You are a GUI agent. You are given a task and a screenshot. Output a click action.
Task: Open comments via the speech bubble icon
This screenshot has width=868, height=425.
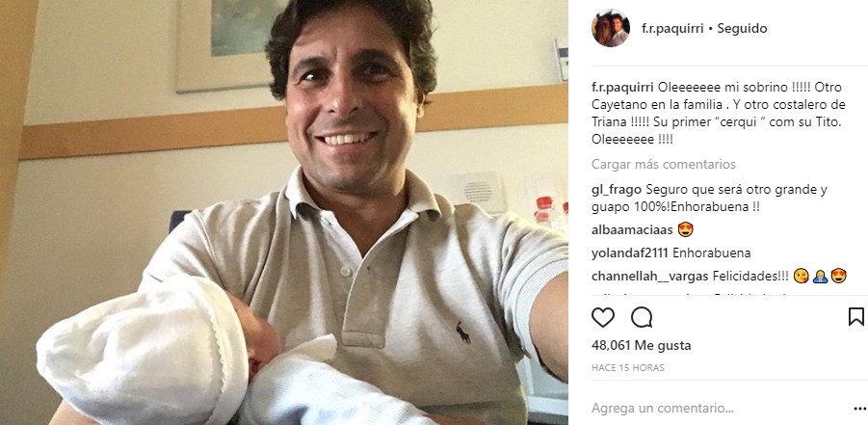[642, 317]
